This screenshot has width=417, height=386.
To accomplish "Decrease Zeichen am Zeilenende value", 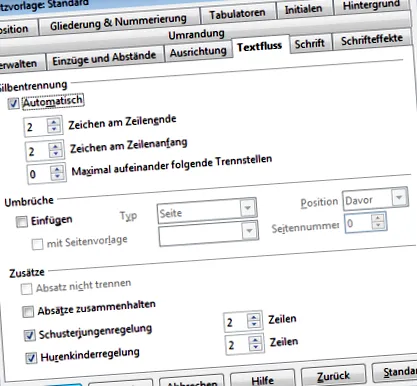I will click(x=54, y=129).
